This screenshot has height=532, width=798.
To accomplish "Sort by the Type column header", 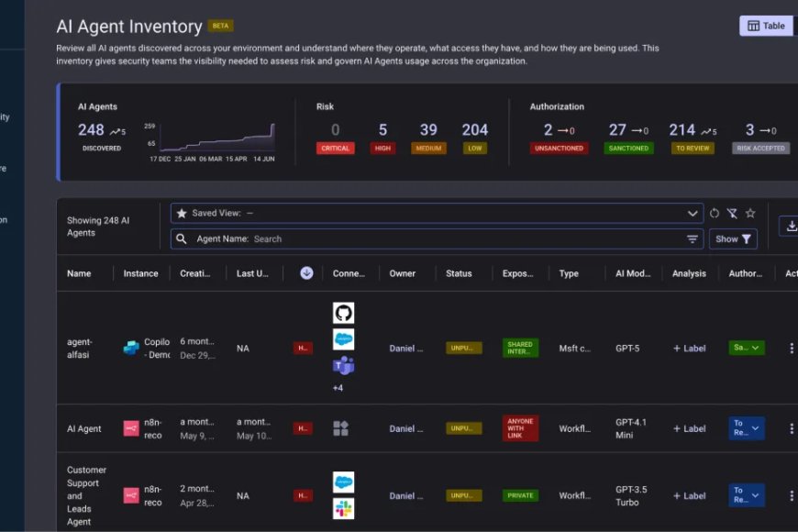I will [x=569, y=273].
